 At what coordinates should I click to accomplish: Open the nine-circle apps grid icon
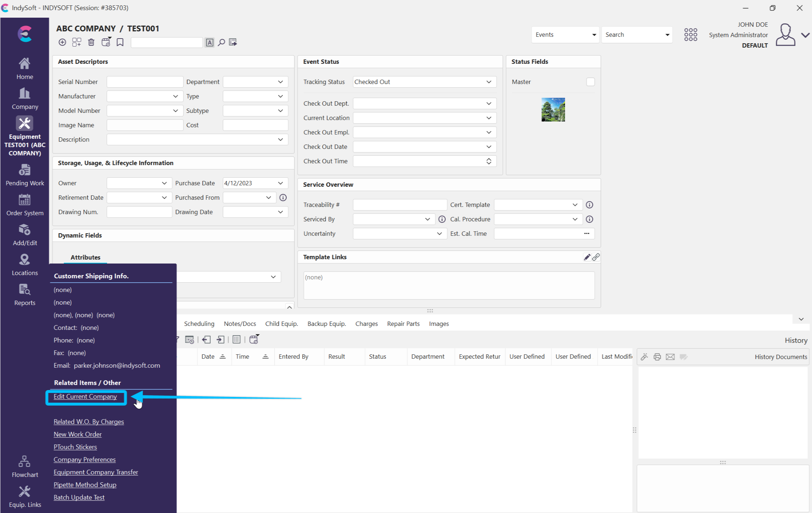click(690, 35)
